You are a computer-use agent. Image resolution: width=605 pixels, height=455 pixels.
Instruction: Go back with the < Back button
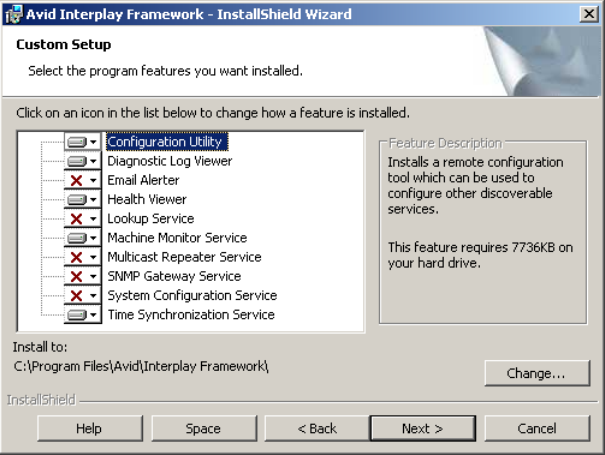317,428
